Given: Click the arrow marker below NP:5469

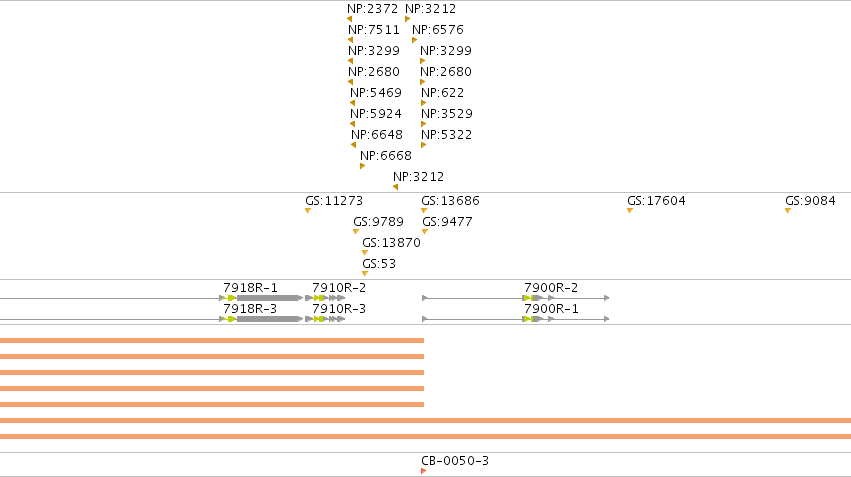Looking at the screenshot, I should 353,103.
